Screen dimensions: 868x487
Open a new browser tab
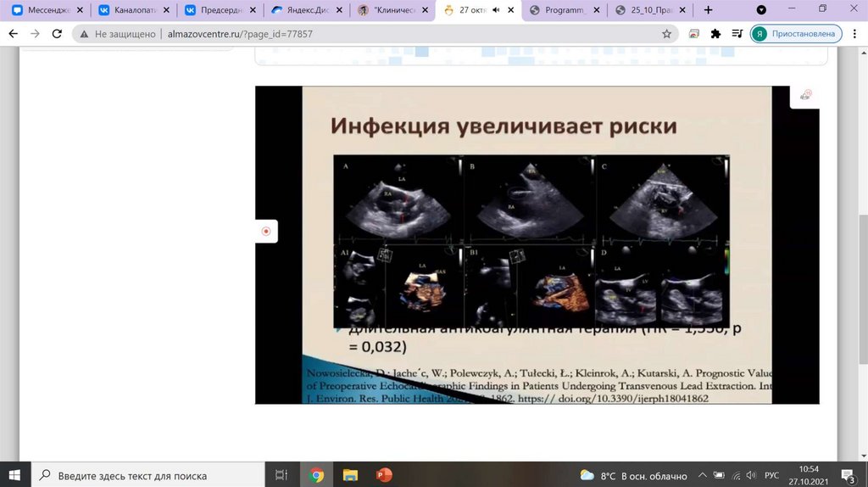tap(708, 10)
